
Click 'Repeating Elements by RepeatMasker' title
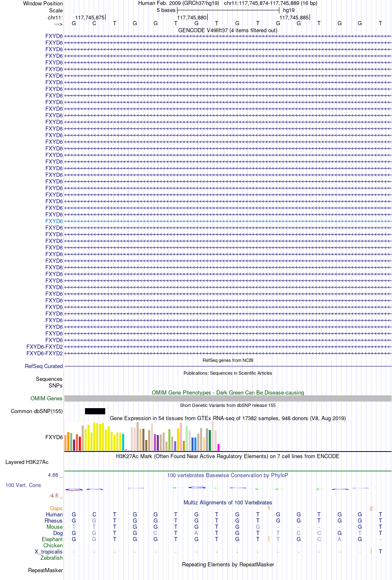tap(228, 564)
